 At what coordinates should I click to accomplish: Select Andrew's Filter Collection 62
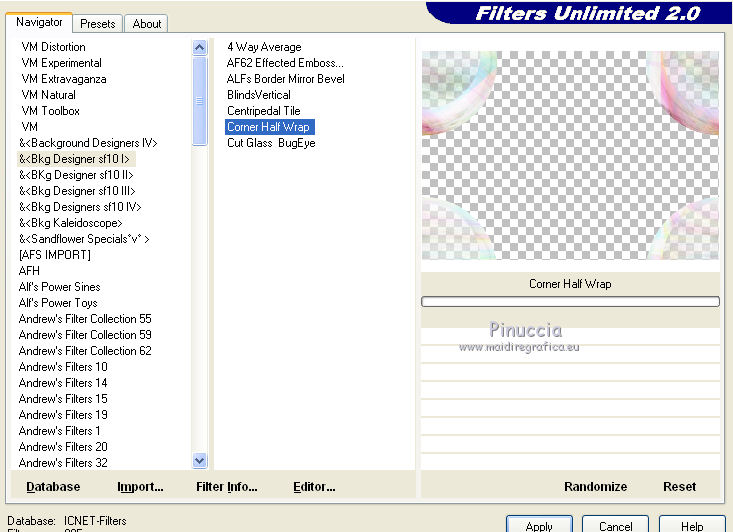point(85,351)
